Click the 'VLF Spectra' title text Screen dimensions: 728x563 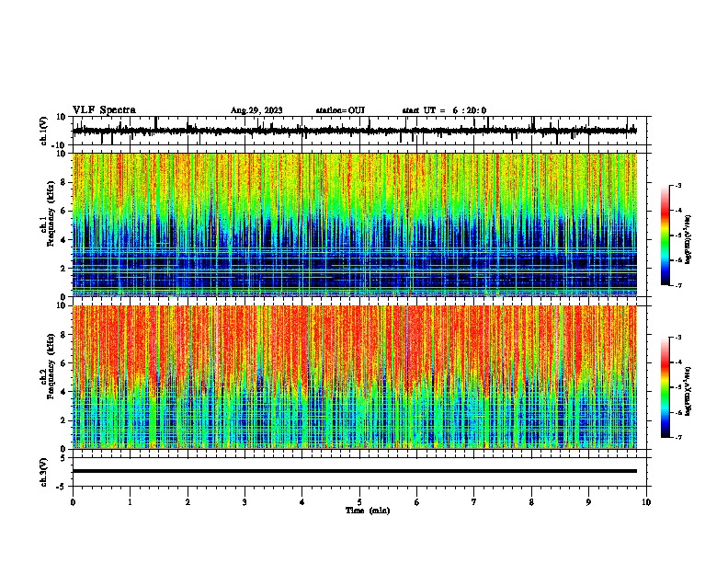click(x=104, y=110)
